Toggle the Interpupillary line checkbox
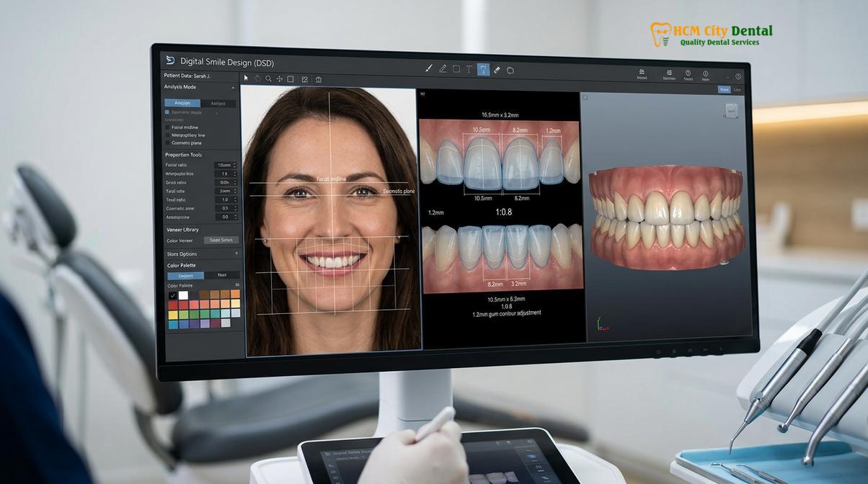The width and height of the screenshot is (868, 484). [x=167, y=135]
